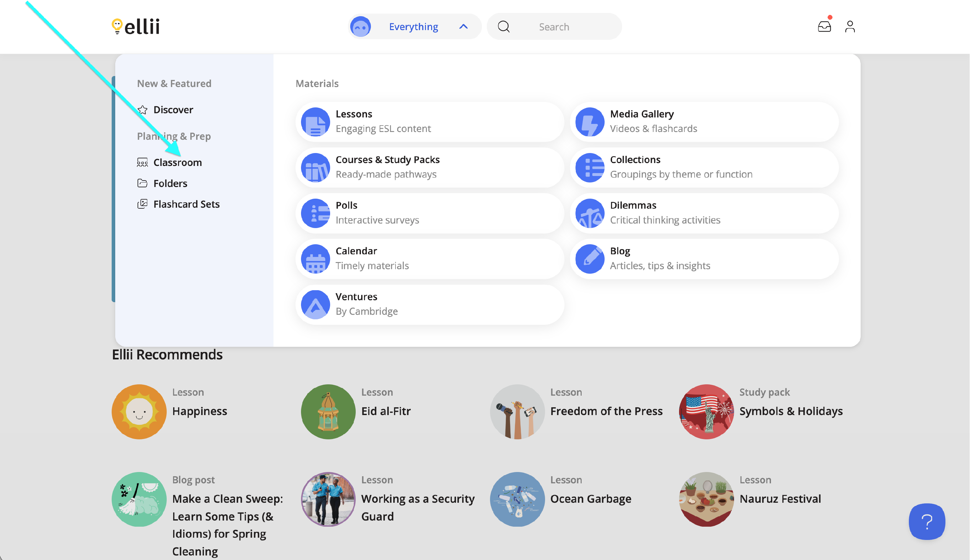
Task: Click the Dilemmas scales icon
Action: pos(590,214)
